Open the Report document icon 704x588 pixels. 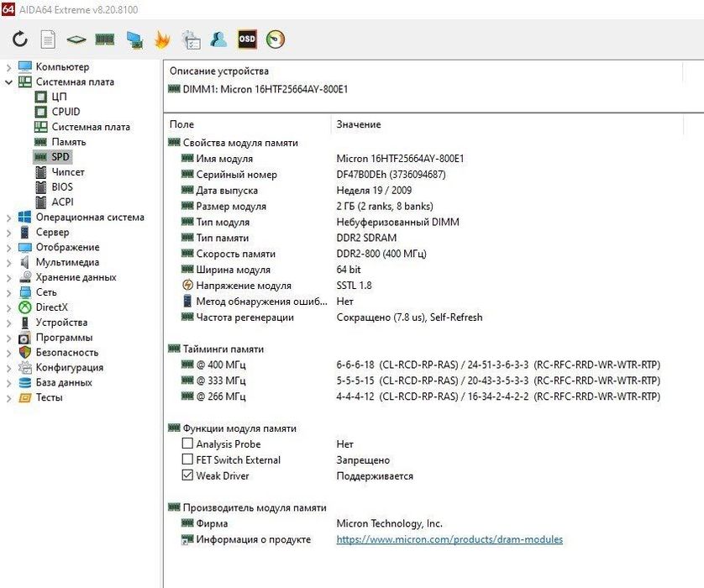(48, 39)
